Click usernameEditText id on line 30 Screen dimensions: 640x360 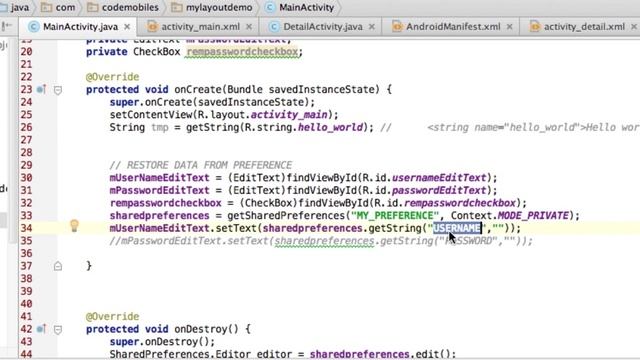click(439, 178)
